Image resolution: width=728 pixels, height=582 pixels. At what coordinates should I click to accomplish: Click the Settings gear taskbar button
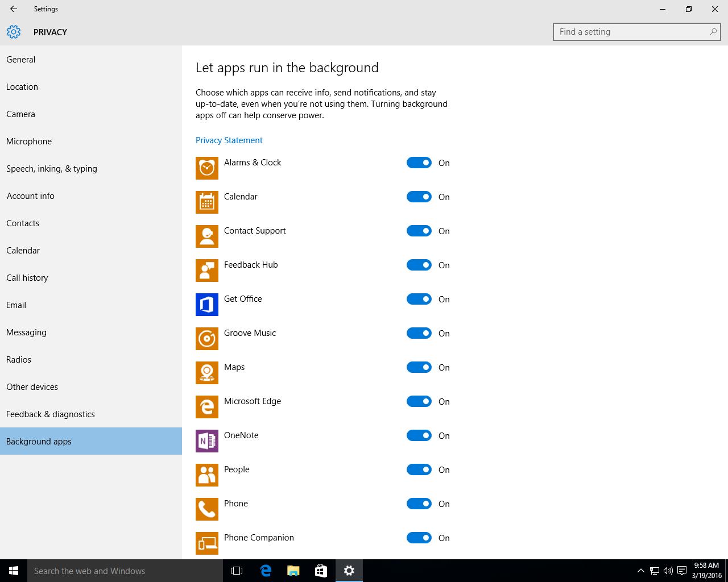point(349,571)
